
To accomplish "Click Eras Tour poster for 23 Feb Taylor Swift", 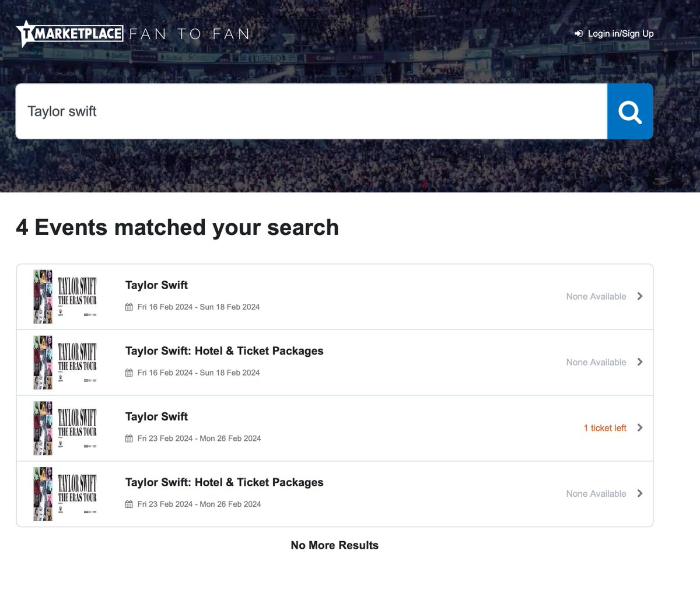I will tap(65, 429).
